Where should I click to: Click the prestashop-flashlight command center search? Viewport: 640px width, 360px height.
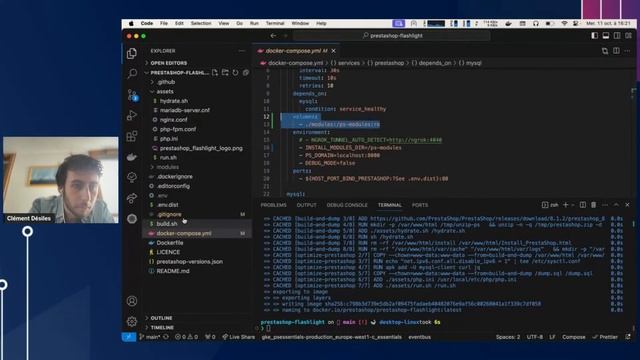[x=392, y=36]
